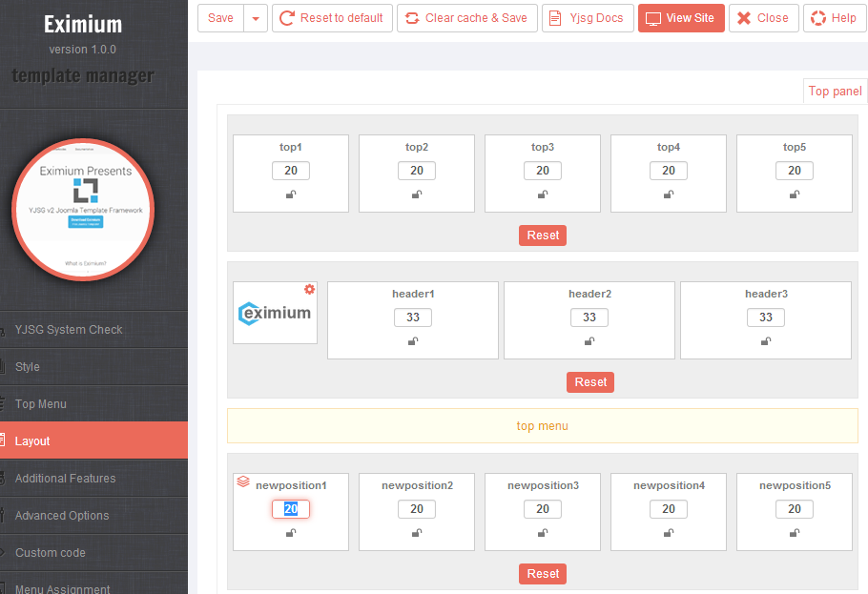Reset the header positions row
The height and width of the screenshot is (594, 868).
tap(590, 382)
